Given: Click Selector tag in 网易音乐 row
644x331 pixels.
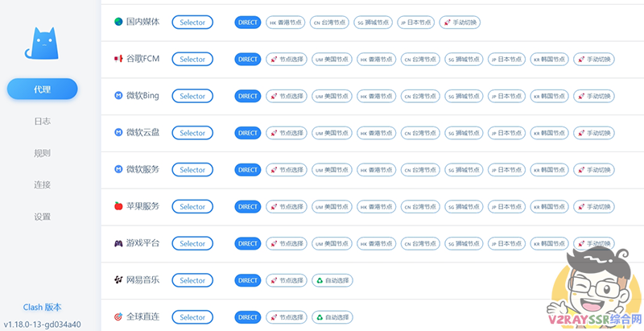Looking at the screenshot, I should tap(192, 280).
